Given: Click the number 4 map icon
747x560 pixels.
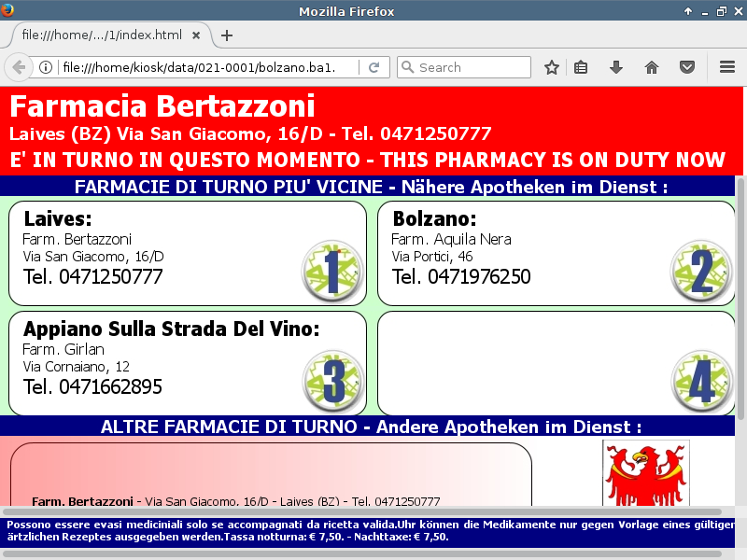Looking at the screenshot, I should pos(701,381).
